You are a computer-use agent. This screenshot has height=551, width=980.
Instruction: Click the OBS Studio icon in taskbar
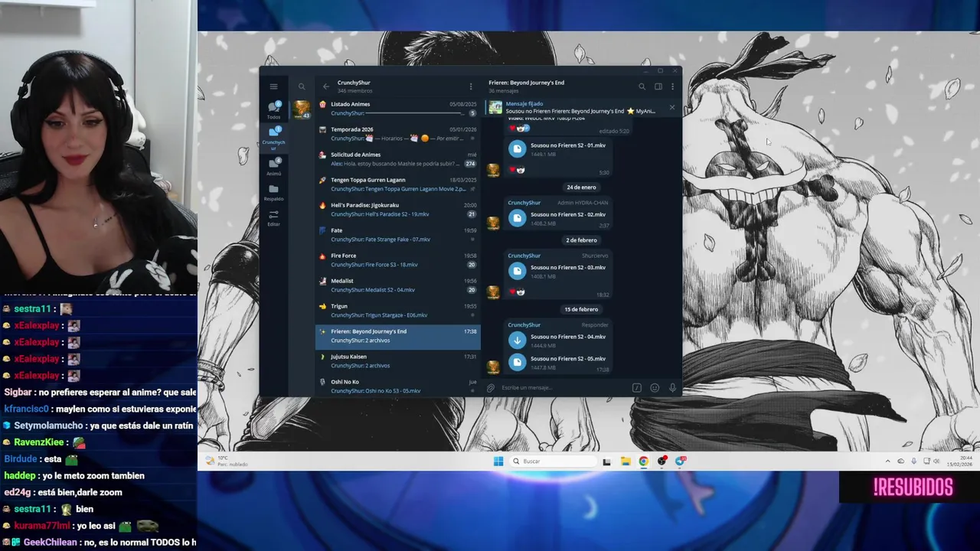click(661, 461)
